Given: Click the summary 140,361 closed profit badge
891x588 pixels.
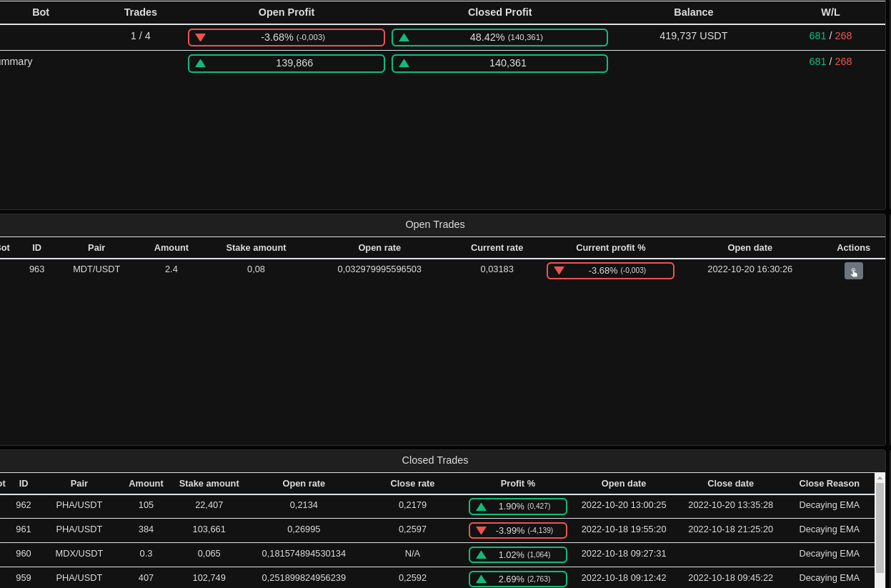Looking at the screenshot, I should point(499,63).
